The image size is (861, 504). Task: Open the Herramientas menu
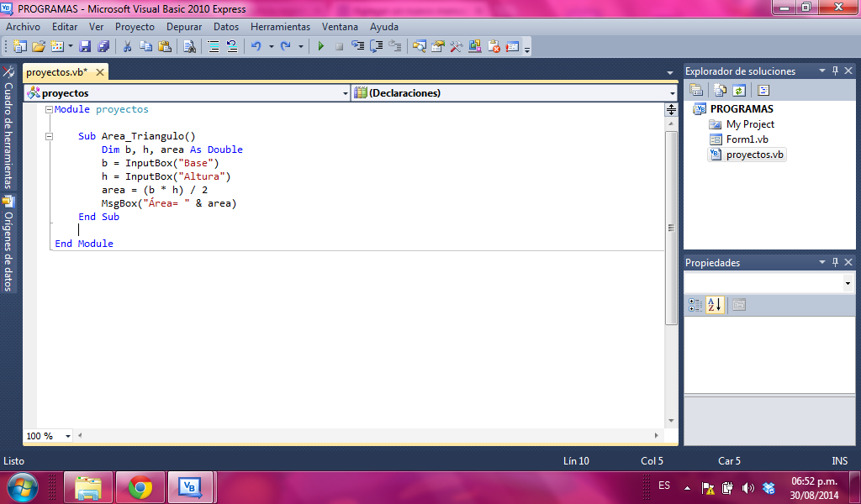tap(280, 27)
